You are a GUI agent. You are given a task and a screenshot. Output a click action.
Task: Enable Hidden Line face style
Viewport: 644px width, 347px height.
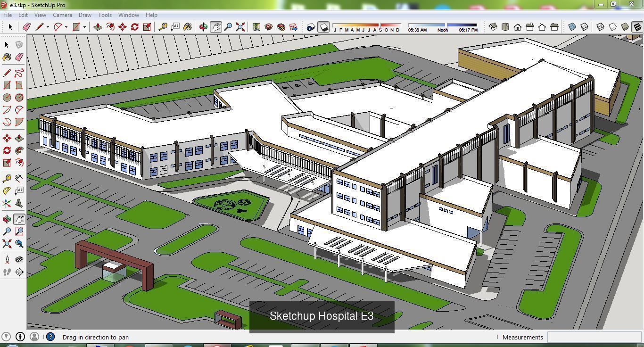[613, 27]
